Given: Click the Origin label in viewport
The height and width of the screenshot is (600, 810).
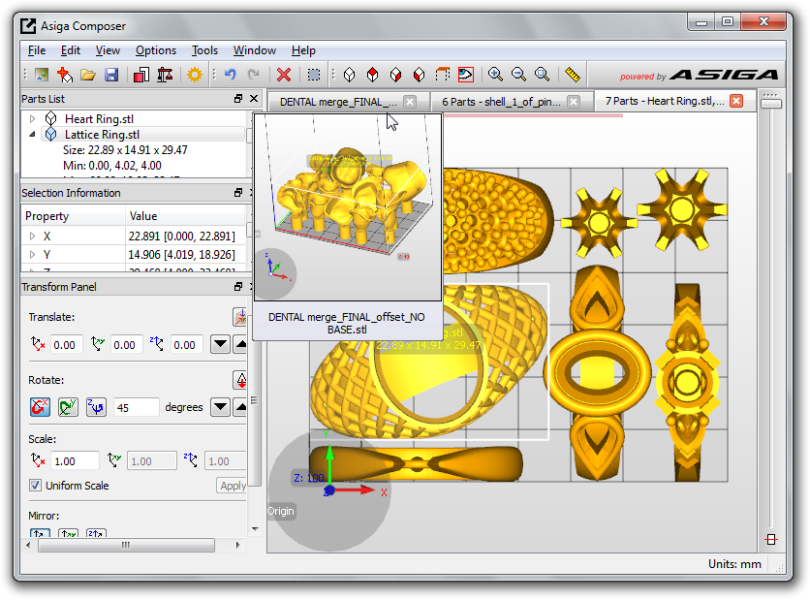Looking at the screenshot, I should coord(281,511).
